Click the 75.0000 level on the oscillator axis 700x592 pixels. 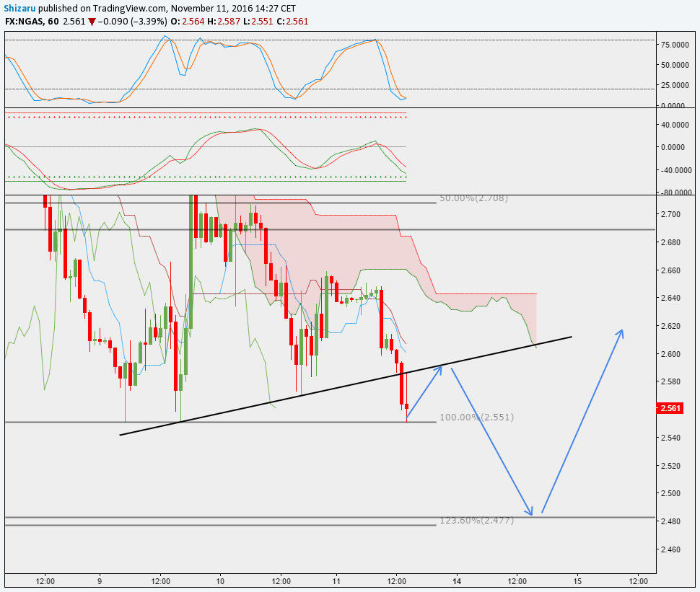point(675,45)
